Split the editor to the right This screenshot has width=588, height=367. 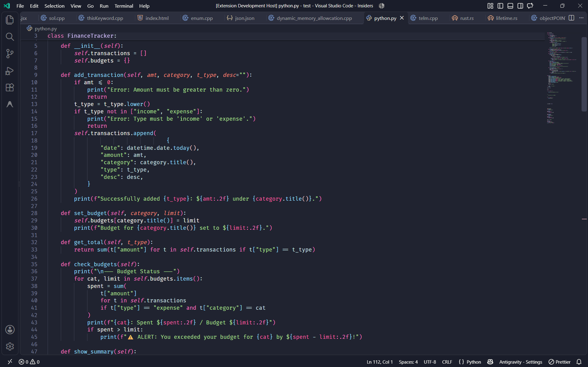tap(571, 18)
